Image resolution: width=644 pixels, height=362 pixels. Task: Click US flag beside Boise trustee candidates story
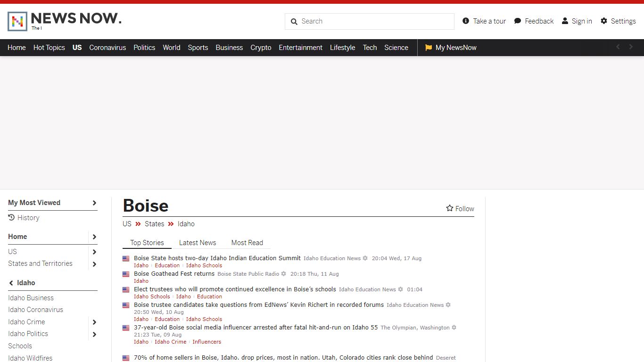coord(126,305)
